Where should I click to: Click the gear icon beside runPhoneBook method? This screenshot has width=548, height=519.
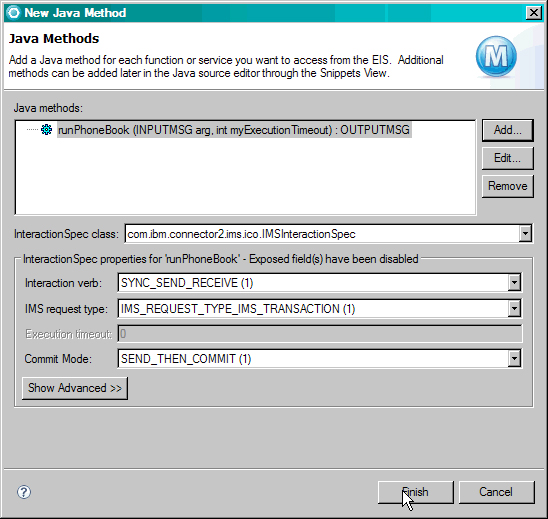point(46,130)
